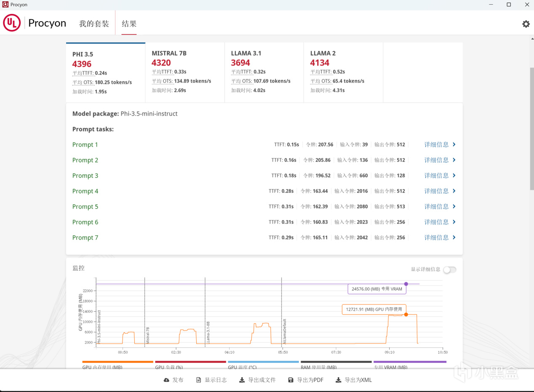
Task: Click the 12721.91 (MB) GPU 内存使用 tooltip
Action: click(374, 309)
